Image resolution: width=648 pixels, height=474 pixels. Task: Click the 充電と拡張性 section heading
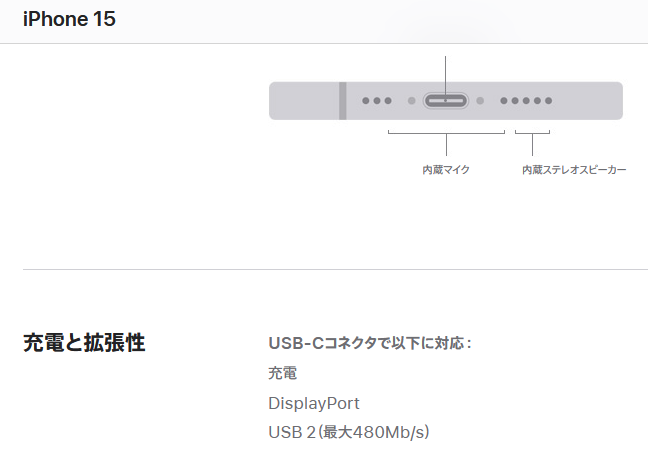(84, 343)
